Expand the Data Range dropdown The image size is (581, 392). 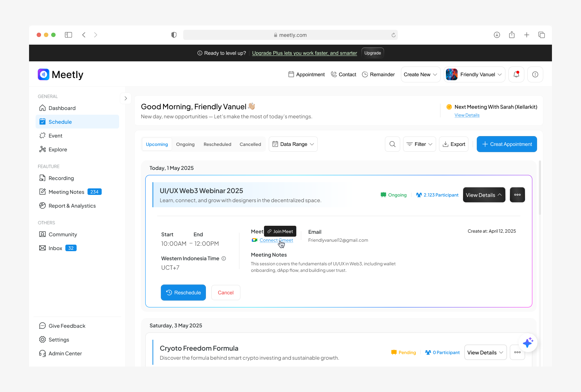click(293, 144)
